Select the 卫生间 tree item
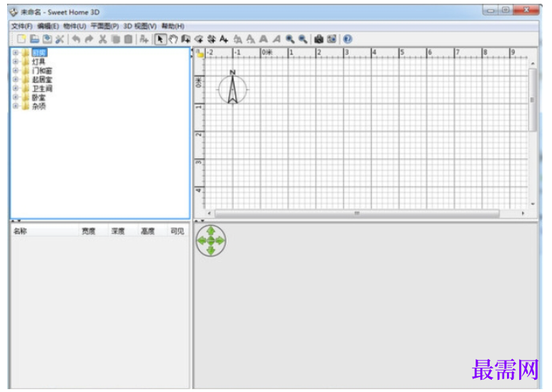 [42, 89]
